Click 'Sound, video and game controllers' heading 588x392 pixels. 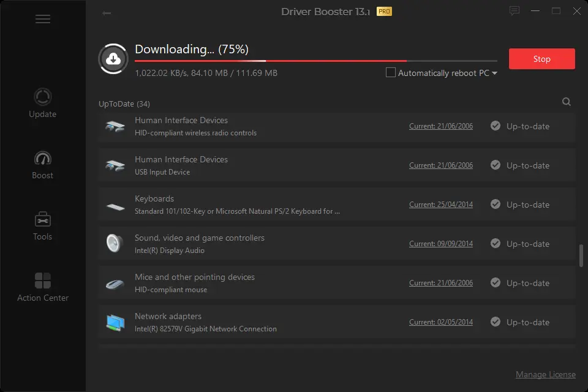coord(200,238)
